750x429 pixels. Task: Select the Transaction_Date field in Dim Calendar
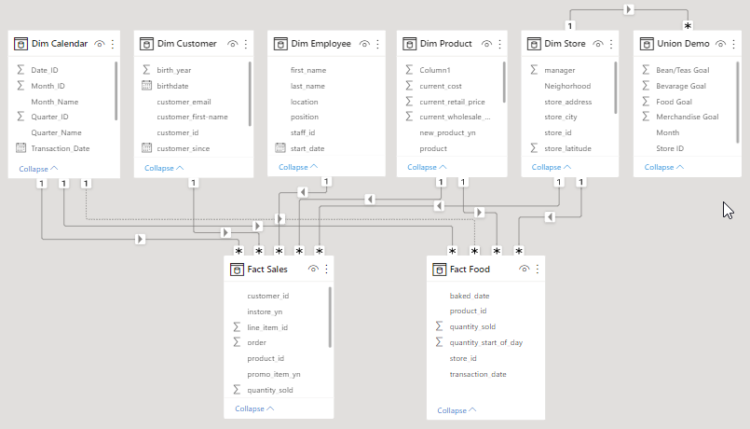61,148
